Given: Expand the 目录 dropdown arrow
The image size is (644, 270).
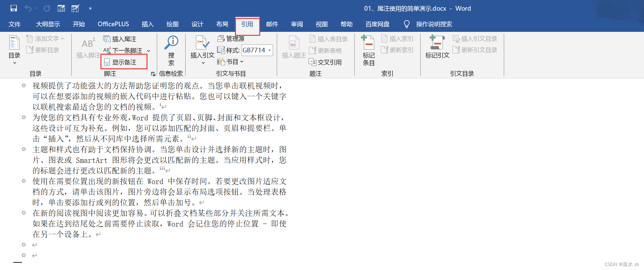Looking at the screenshot, I should click(x=15, y=63).
